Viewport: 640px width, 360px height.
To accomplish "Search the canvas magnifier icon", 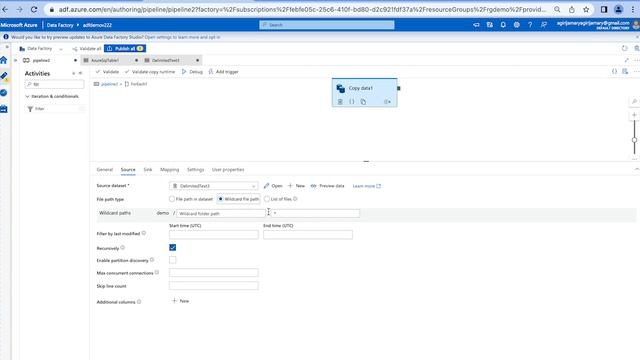I will point(634,102).
